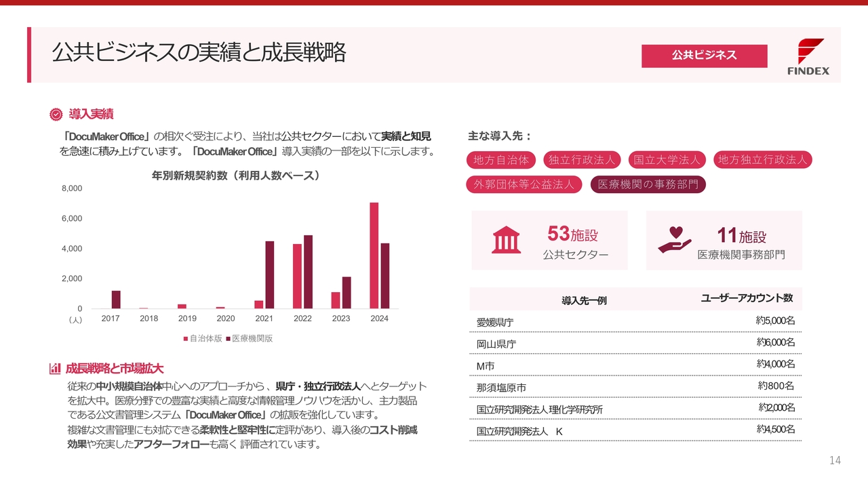Click the page number 14
Viewport: 868px width, 488px height.
point(835,461)
